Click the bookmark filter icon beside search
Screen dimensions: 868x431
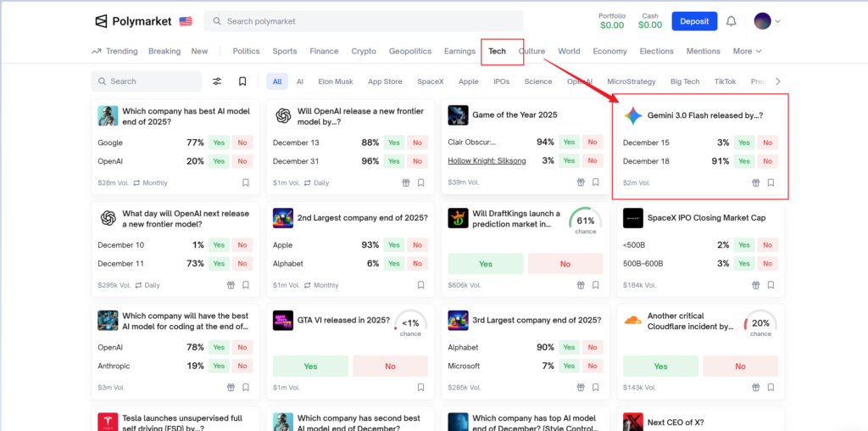242,81
